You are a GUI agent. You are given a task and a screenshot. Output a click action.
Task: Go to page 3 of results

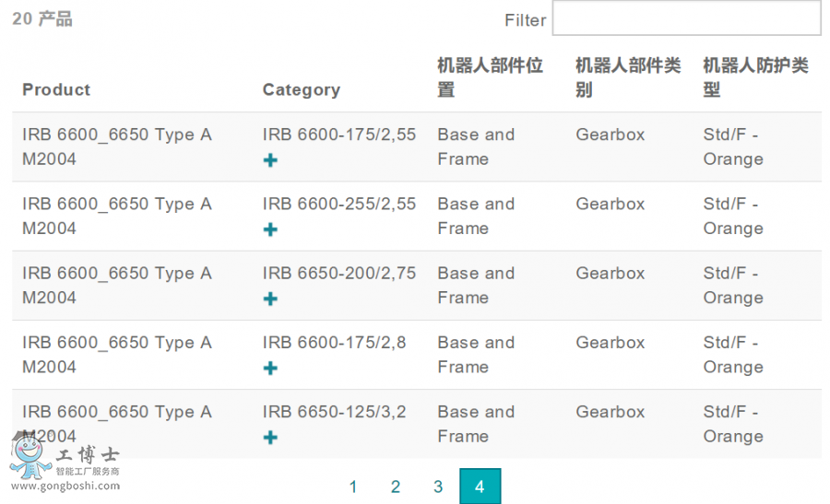click(x=438, y=486)
